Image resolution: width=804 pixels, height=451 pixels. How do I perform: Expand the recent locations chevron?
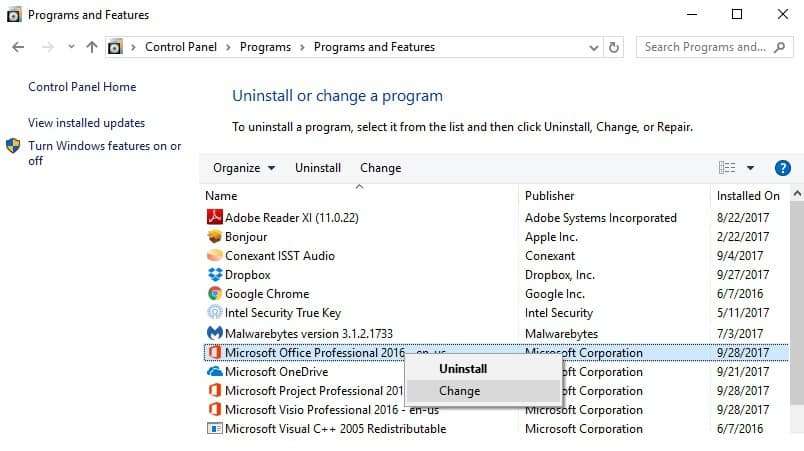point(70,47)
